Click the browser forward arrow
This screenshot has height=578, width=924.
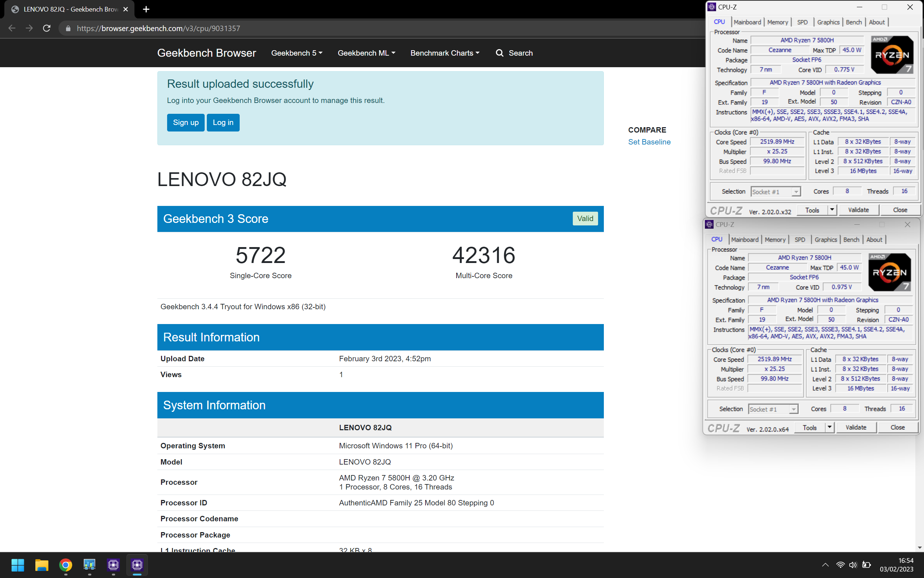coord(29,28)
